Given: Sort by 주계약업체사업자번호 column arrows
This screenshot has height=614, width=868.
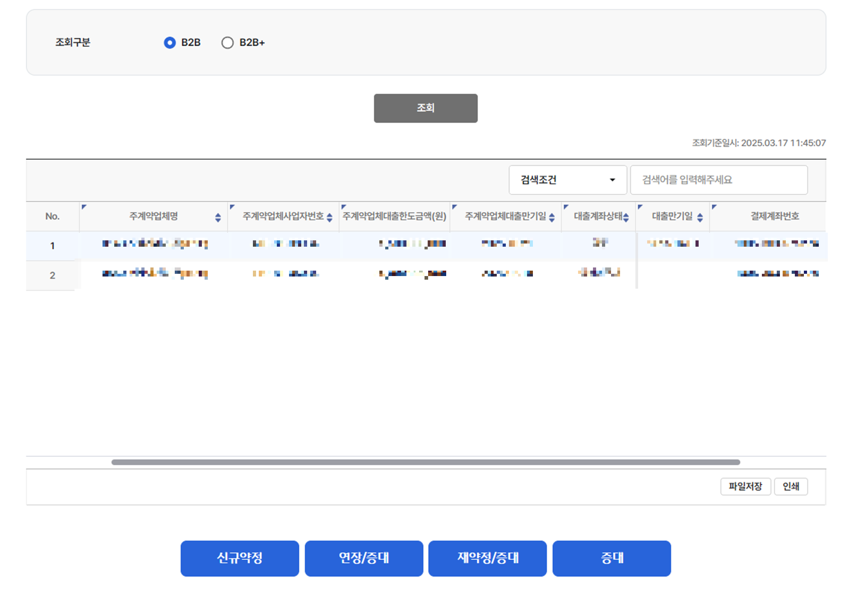Looking at the screenshot, I should pos(329,218).
